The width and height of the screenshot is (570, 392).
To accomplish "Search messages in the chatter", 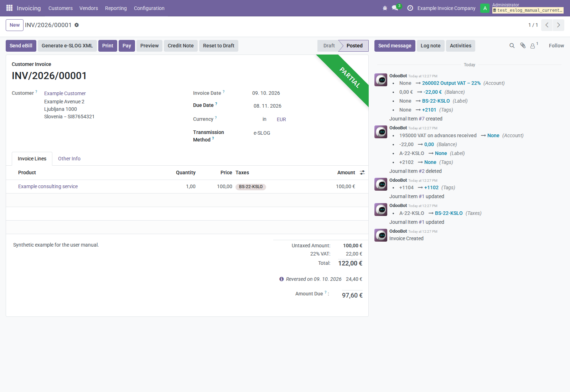I will [x=512, y=46].
